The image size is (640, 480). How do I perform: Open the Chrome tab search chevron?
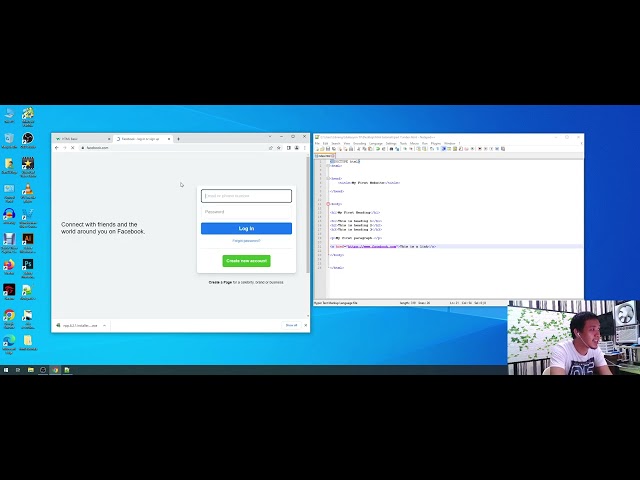click(270, 136)
